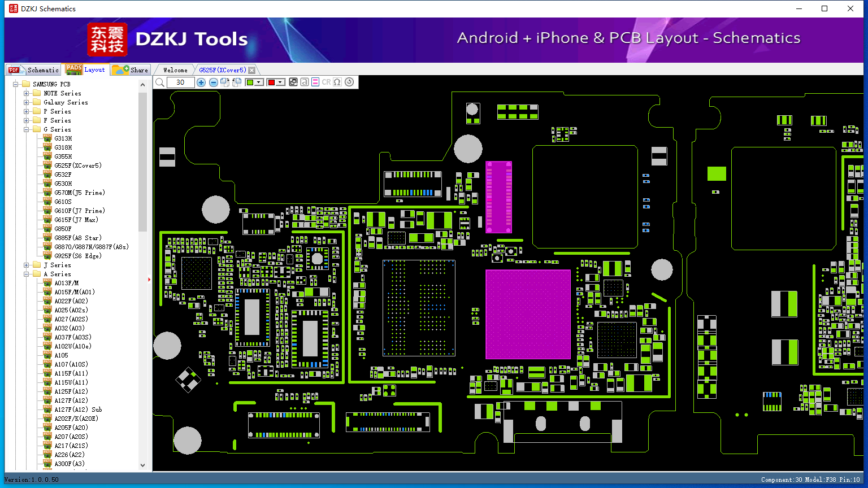Click the PADS icon beside A032(A03)

pos(47,328)
